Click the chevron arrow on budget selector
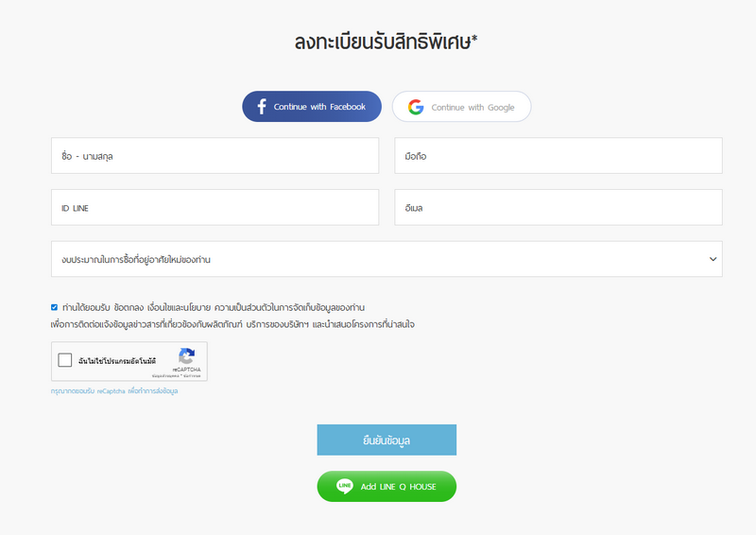Viewport: 756px width, 535px height. coord(713,258)
